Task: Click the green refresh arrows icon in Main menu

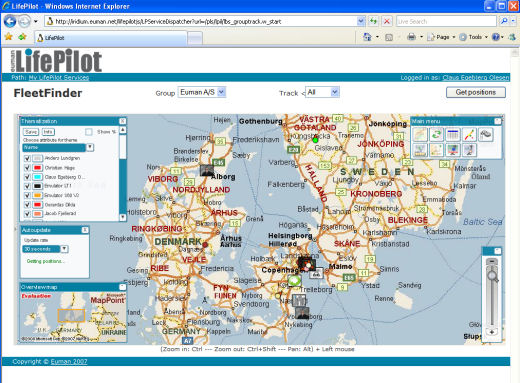Action: pos(436,135)
